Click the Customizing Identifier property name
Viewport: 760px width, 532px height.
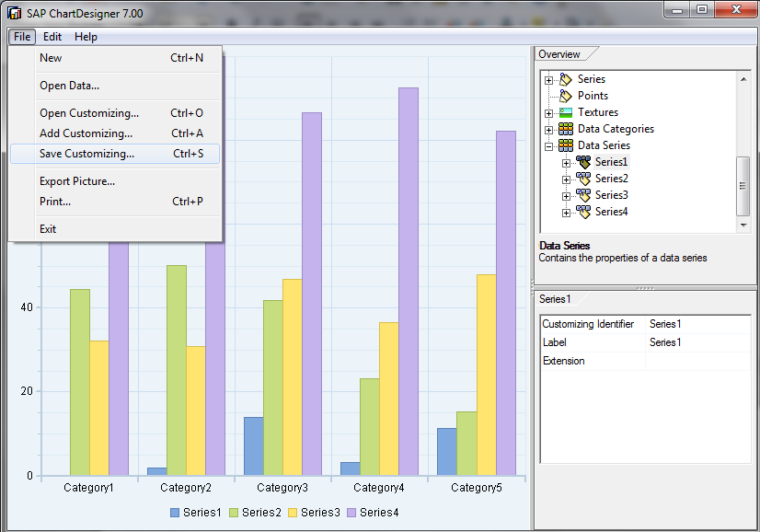tap(588, 324)
